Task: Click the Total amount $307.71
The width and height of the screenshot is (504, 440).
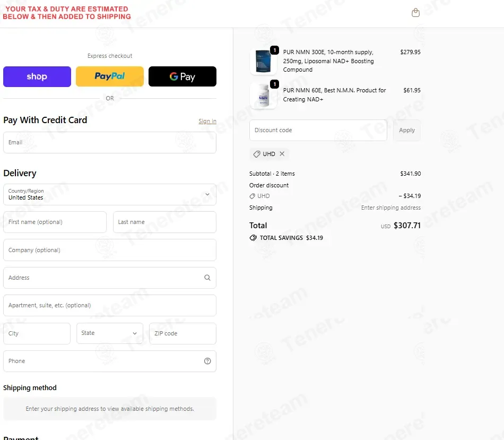Action: pyautogui.click(x=407, y=226)
